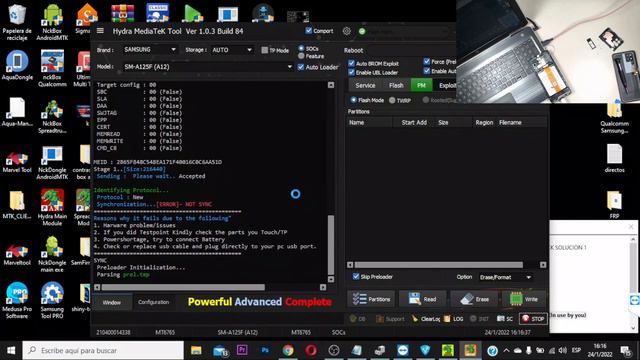Switch to the Service tab

(x=365, y=85)
